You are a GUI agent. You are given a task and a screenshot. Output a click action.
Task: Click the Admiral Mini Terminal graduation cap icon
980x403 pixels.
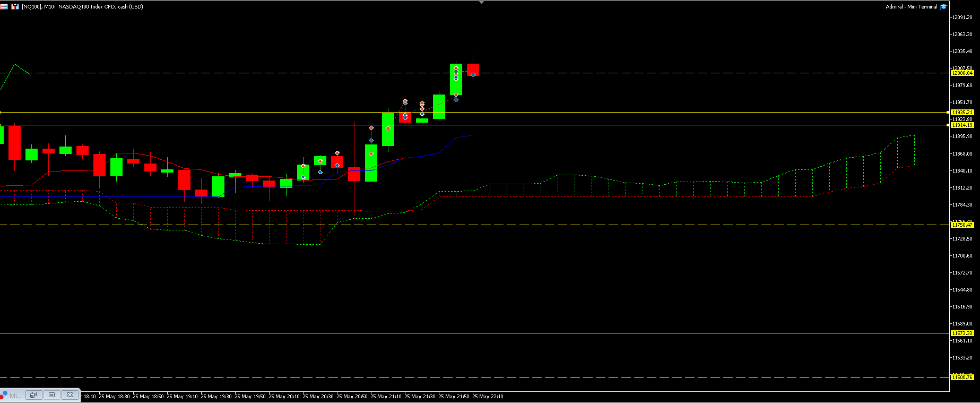(943, 7)
